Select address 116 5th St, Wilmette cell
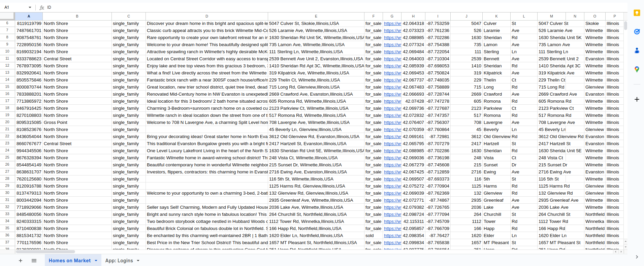The image size is (644, 266). 316,179
